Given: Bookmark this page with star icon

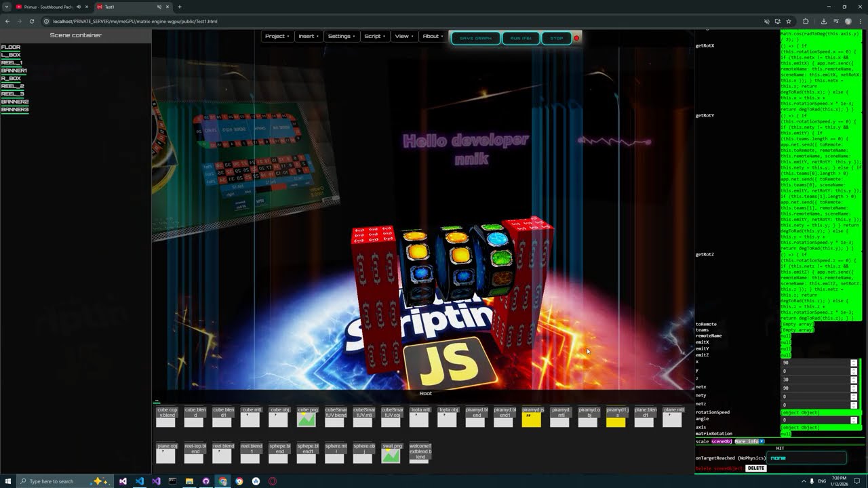Looking at the screenshot, I should 789,21.
